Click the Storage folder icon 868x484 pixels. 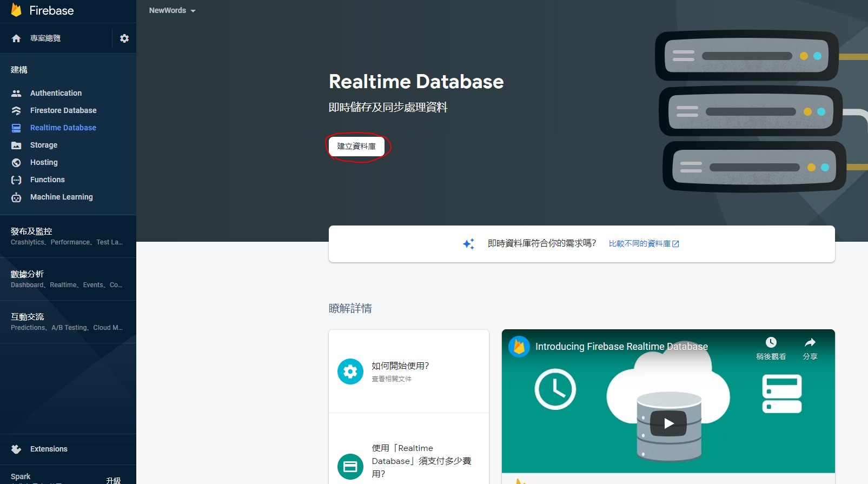pyautogui.click(x=16, y=145)
